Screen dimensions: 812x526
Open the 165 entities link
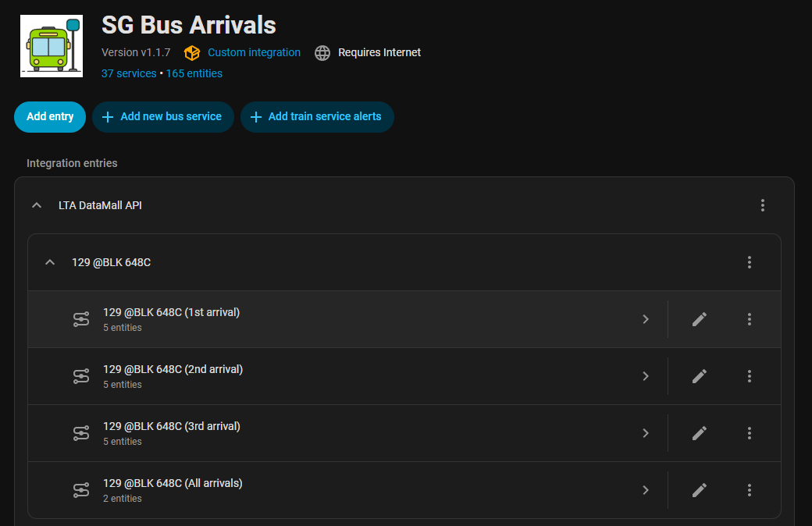194,73
